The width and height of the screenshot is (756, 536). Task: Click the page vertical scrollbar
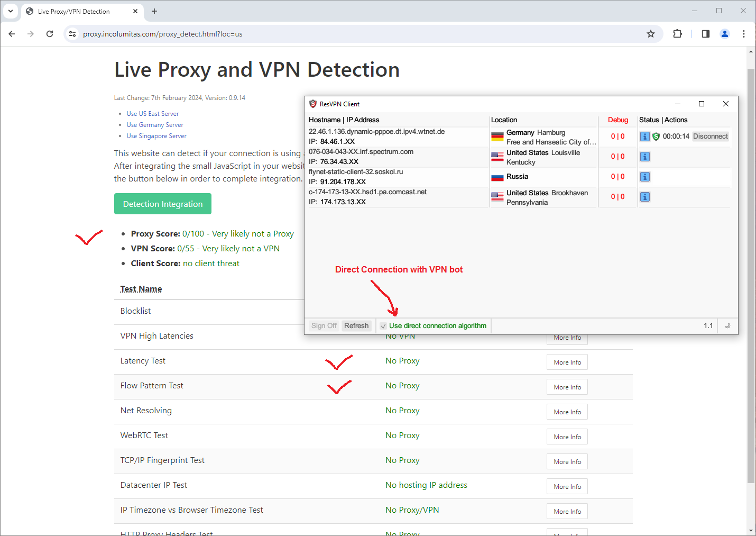751,276
